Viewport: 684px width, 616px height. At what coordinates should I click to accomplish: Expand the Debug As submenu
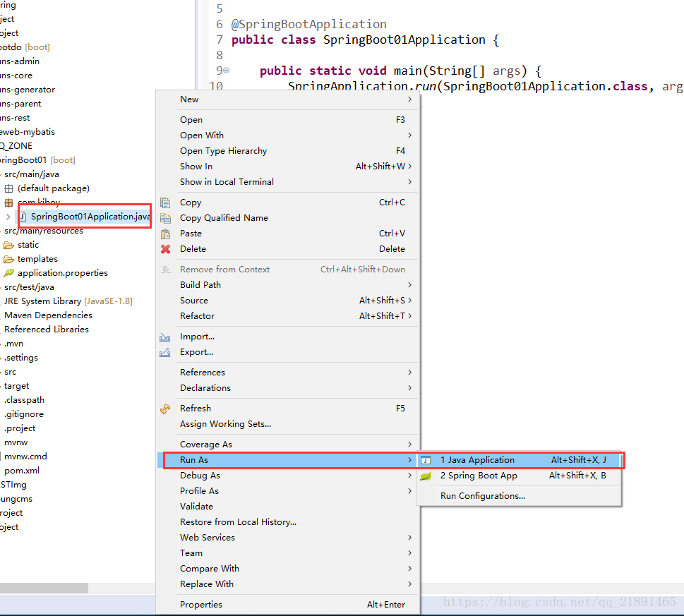[x=282, y=475]
